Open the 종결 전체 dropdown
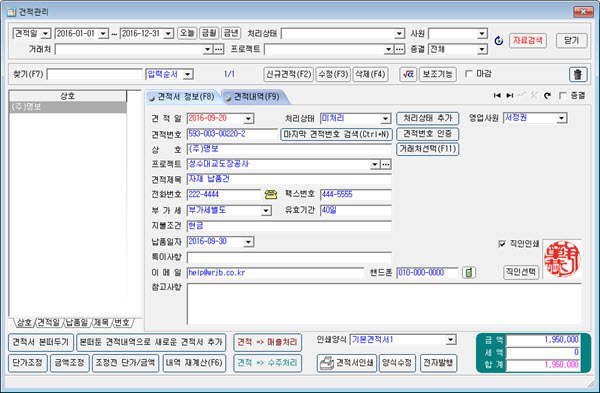This screenshot has width=600, height=393. [482, 49]
